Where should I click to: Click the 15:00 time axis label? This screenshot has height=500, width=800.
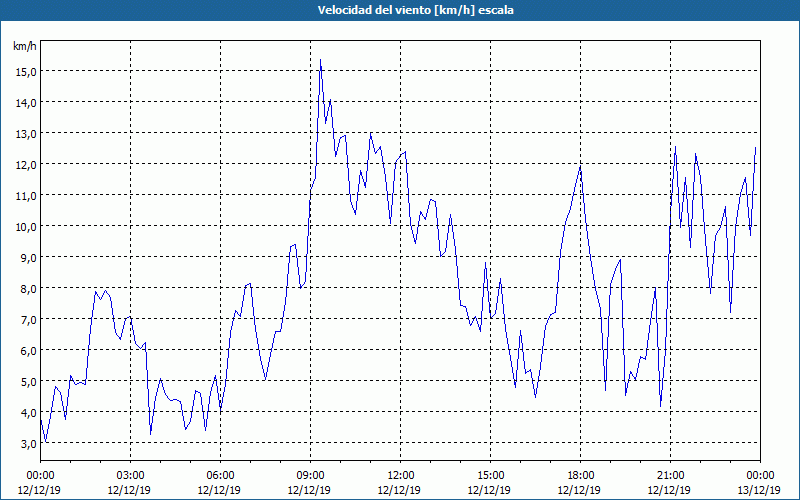pyautogui.click(x=490, y=476)
